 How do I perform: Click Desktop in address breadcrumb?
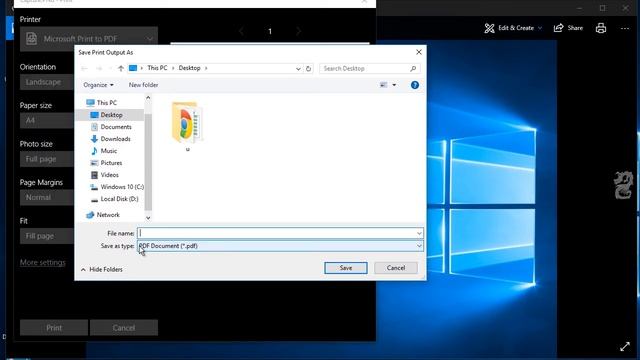coord(189,68)
